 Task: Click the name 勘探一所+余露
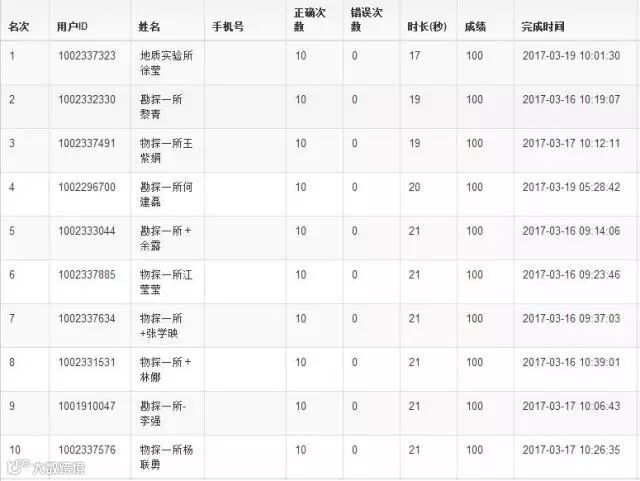tap(165, 238)
